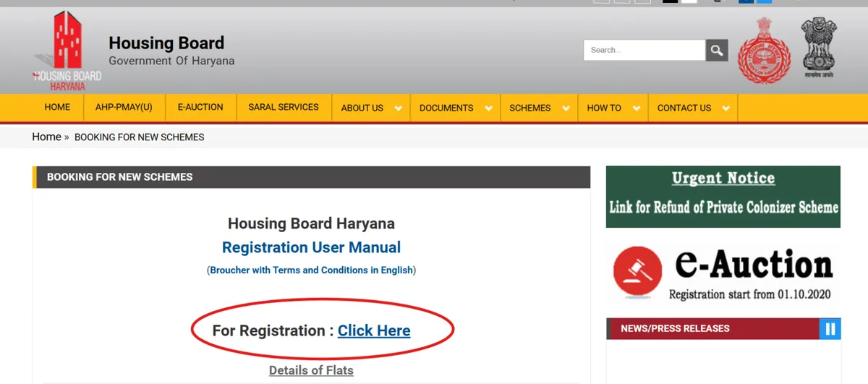This screenshot has width=868, height=384.
Task: Open Broucher with Terms and Conditions link
Action: pos(311,270)
